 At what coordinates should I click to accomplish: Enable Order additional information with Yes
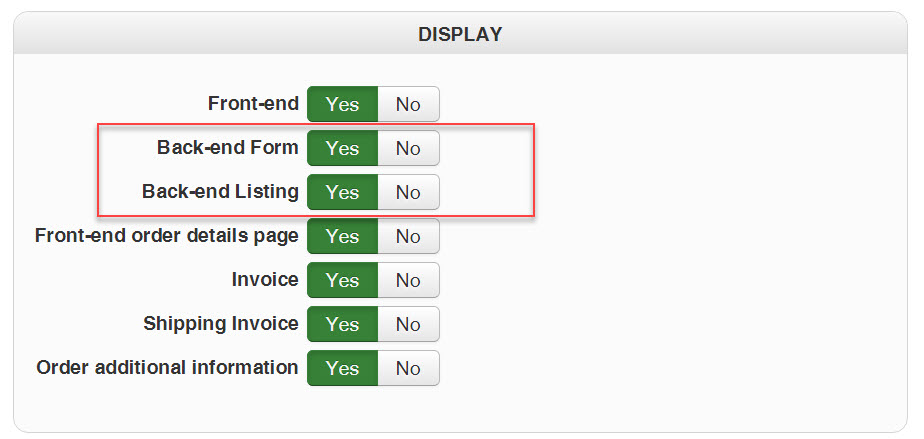342,368
